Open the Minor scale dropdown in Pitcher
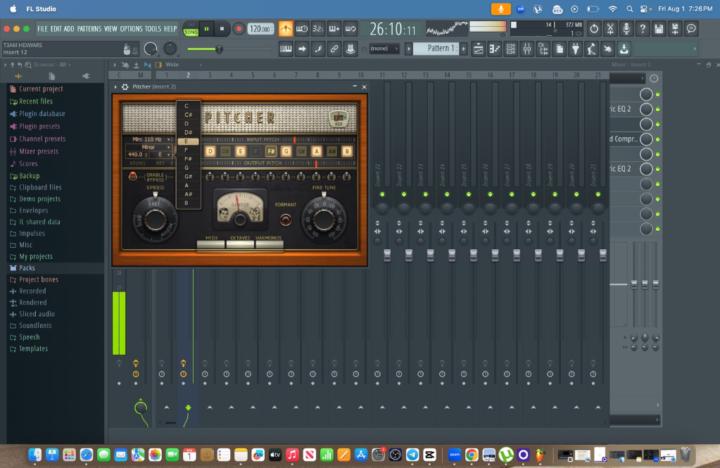Viewport: 720px width, 468px height. [x=150, y=147]
